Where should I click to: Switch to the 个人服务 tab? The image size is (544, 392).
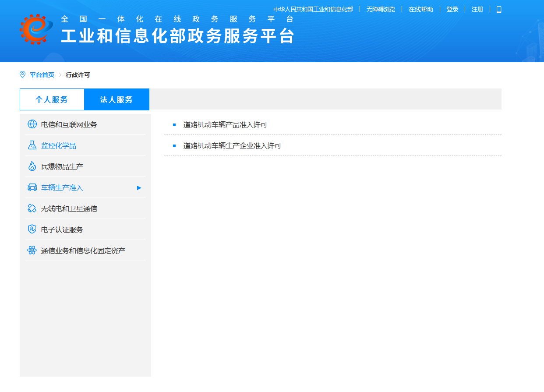pyautogui.click(x=52, y=99)
